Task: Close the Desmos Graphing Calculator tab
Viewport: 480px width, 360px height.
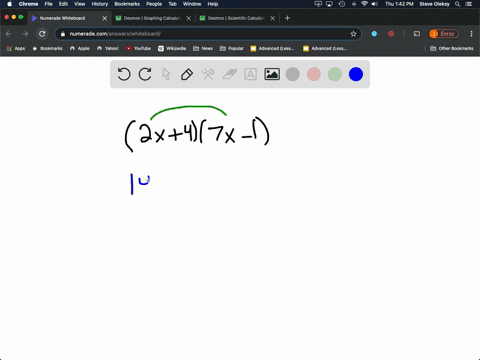Action: pos(189,18)
